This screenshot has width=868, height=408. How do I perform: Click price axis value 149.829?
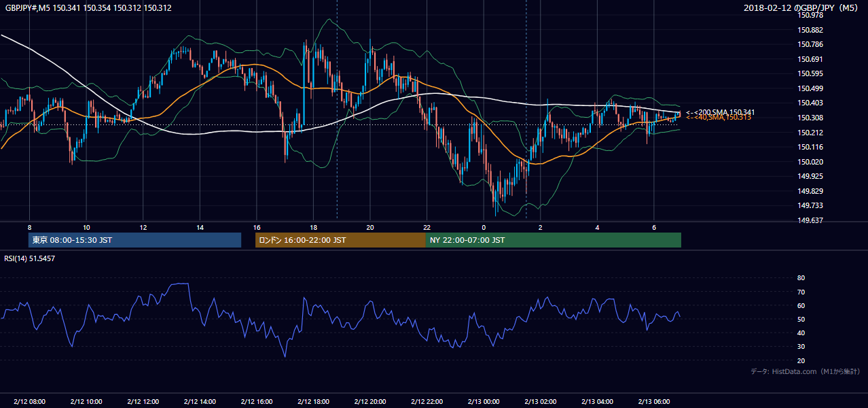click(x=810, y=191)
